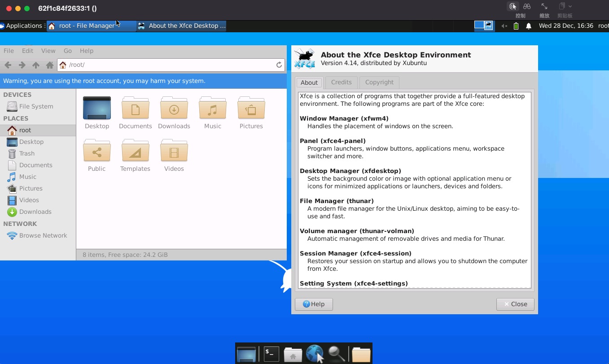Click Show Desktop icon in bottom dock
Image resolution: width=609 pixels, height=364 pixels.
[246, 354]
